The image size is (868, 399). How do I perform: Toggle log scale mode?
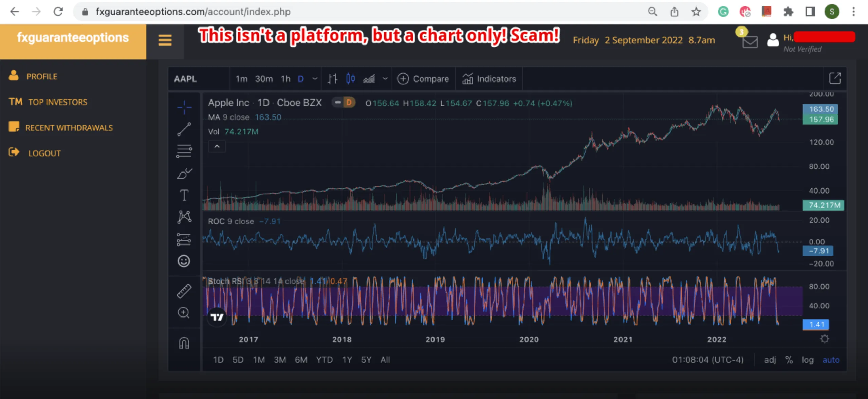(x=808, y=360)
